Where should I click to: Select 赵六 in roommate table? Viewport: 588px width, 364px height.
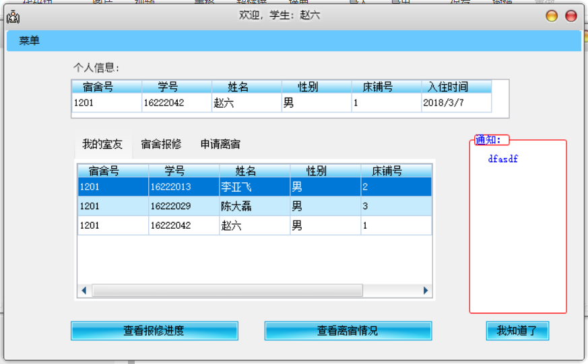(255, 225)
